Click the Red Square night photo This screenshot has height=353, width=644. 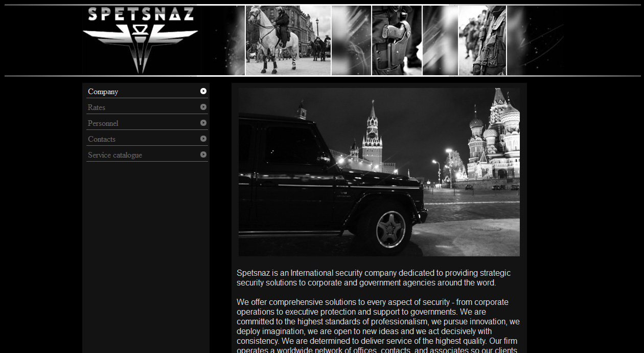(378, 171)
